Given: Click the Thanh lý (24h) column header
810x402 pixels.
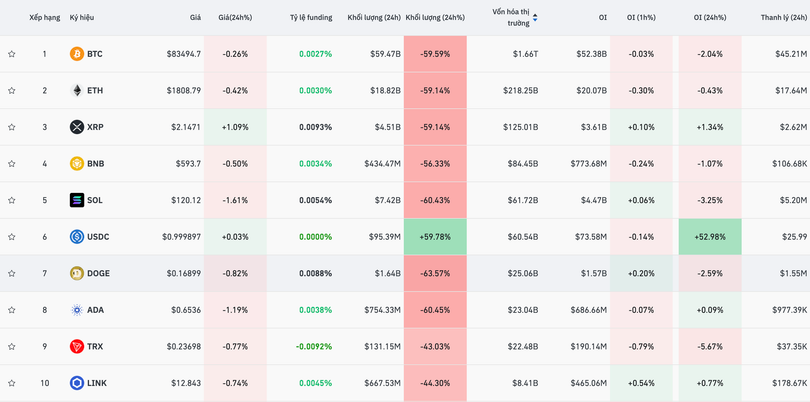Looking at the screenshot, I should [x=784, y=17].
